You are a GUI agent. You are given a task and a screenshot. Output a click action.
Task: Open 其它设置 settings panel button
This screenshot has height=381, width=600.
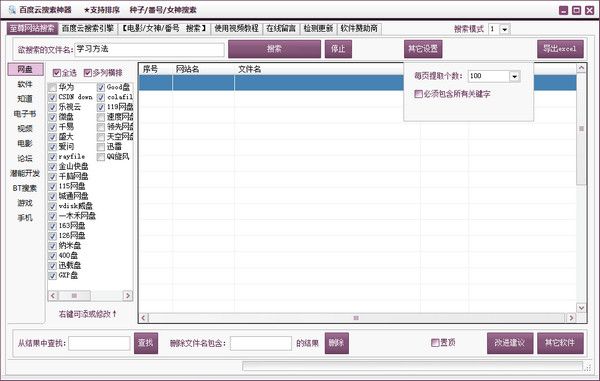[x=423, y=49]
